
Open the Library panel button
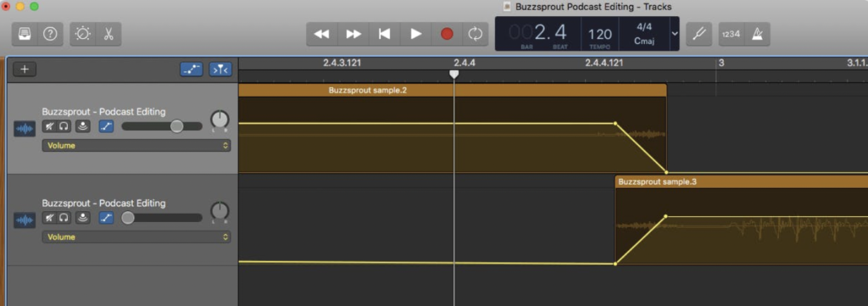[25, 34]
